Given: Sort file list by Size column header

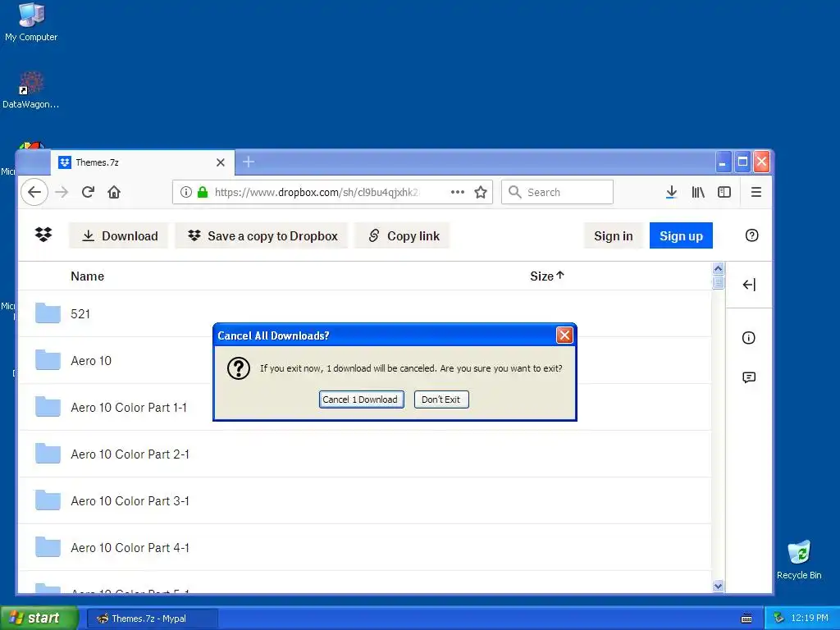Looking at the screenshot, I should [x=547, y=276].
